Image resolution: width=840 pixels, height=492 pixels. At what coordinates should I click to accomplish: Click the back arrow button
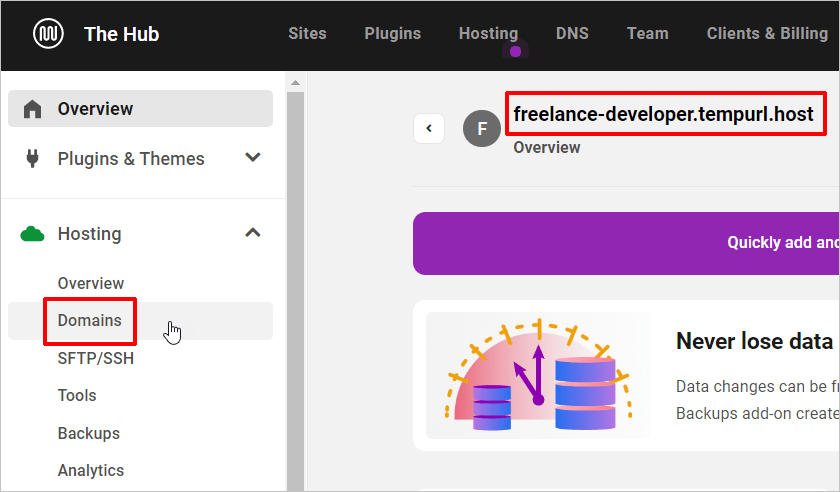(x=429, y=128)
